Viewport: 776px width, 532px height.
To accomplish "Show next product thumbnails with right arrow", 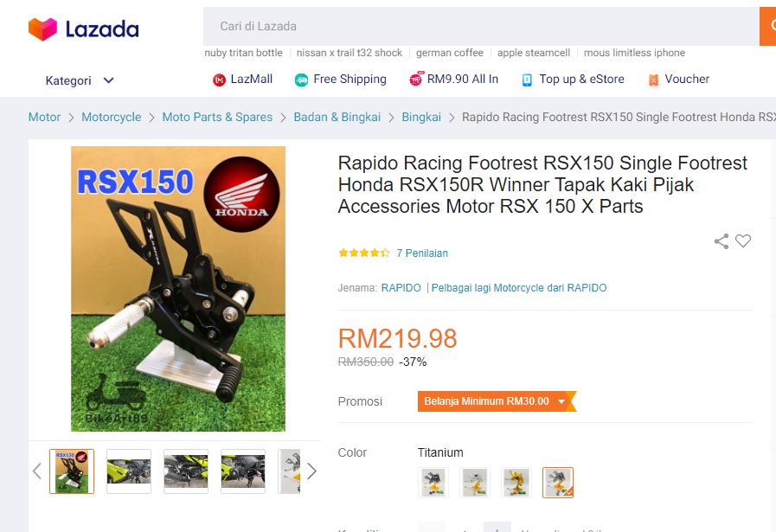I will [311, 471].
